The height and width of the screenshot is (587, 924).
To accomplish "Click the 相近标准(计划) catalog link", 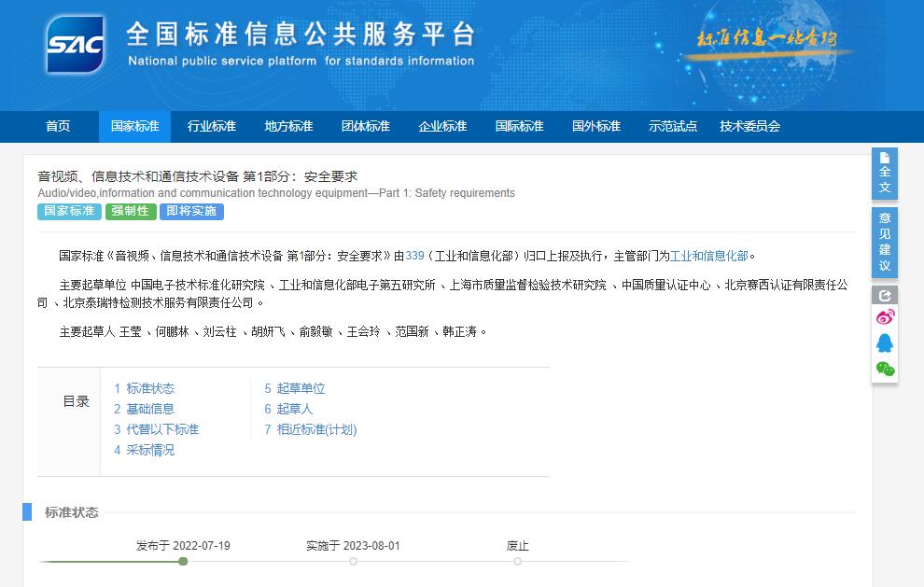I will click(x=315, y=429).
